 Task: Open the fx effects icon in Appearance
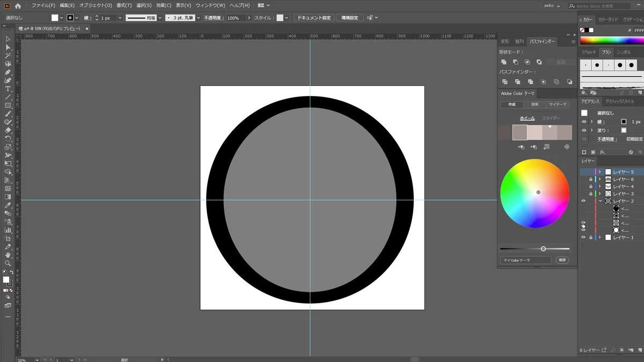pos(602,152)
